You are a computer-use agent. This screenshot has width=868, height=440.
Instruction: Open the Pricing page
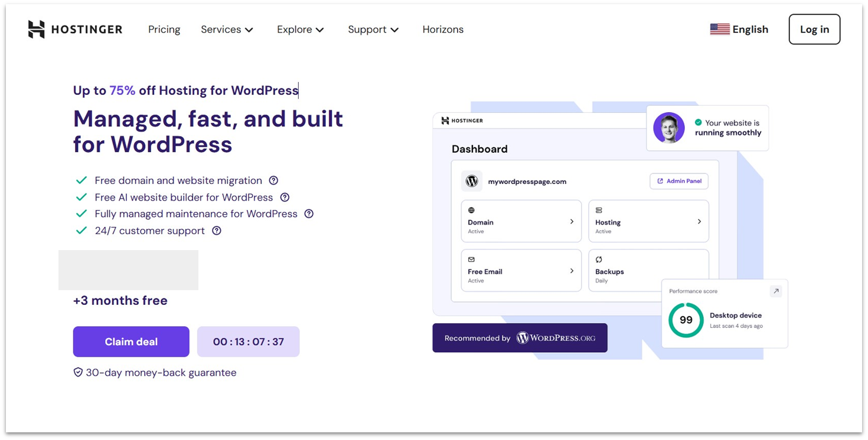(x=164, y=29)
